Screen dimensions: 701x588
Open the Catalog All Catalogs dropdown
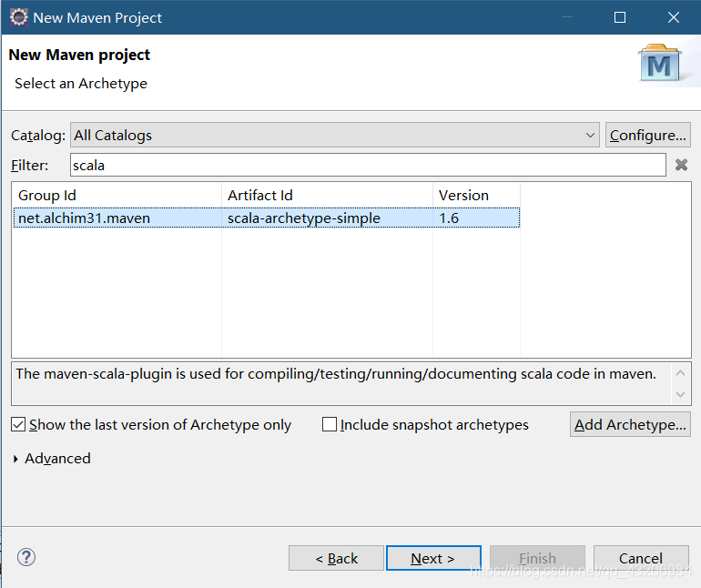tap(334, 135)
